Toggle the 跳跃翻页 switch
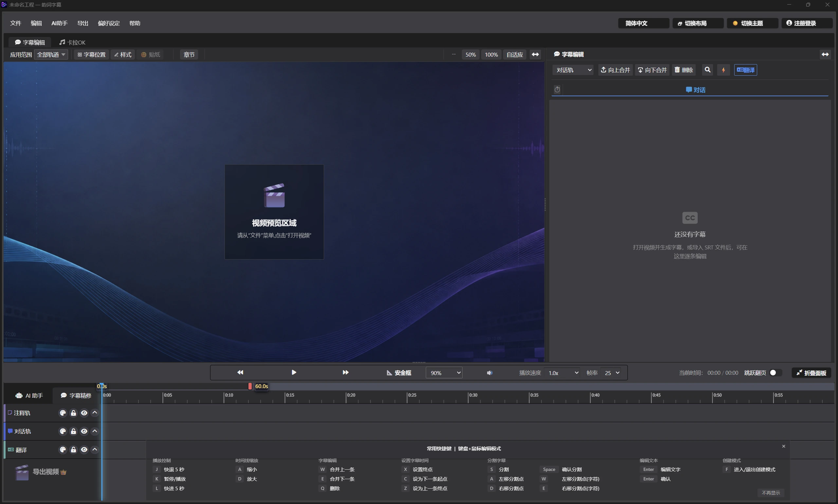Viewport: 838px width, 504px height. [x=775, y=373]
